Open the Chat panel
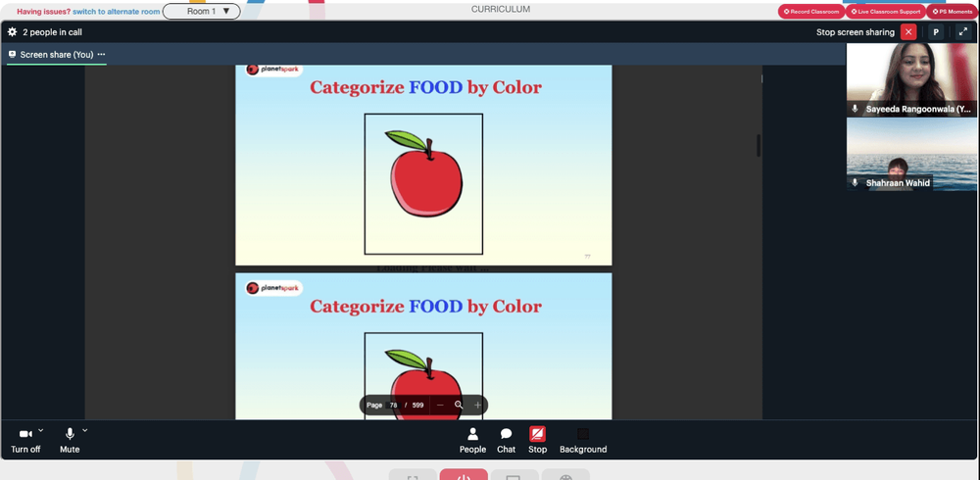Image resolution: width=980 pixels, height=480 pixels. click(x=507, y=441)
